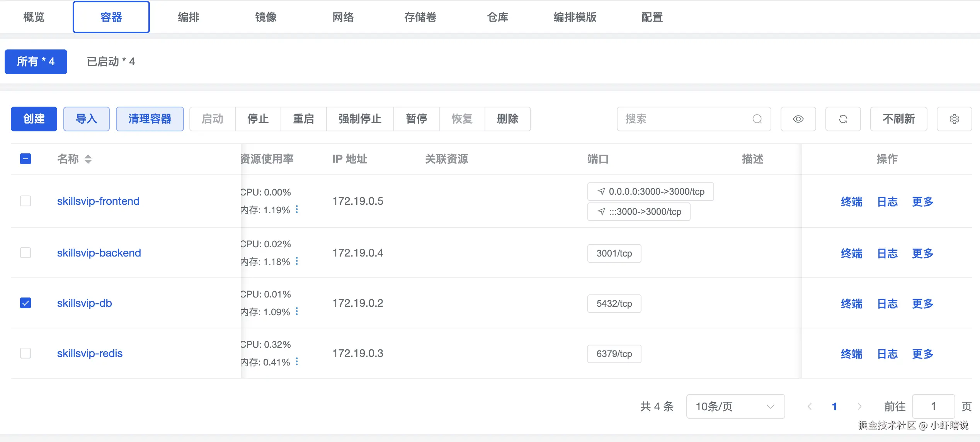Go to the next page arrow
Screen dimensions: 980x442
click(x=859, y=406)
